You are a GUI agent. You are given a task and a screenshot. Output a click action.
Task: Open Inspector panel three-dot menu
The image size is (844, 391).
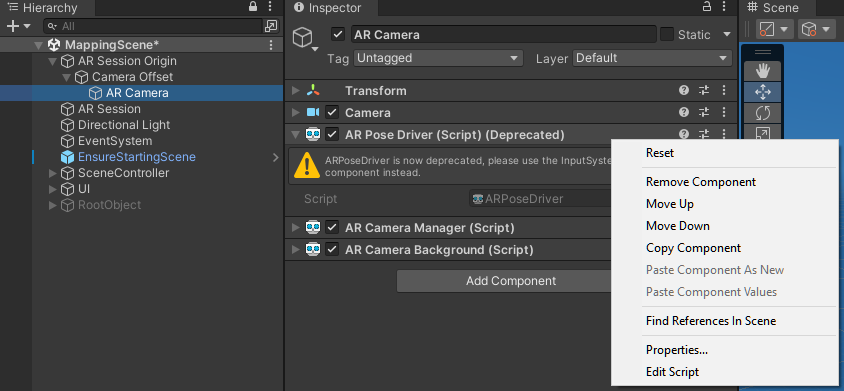pos(725,7)
